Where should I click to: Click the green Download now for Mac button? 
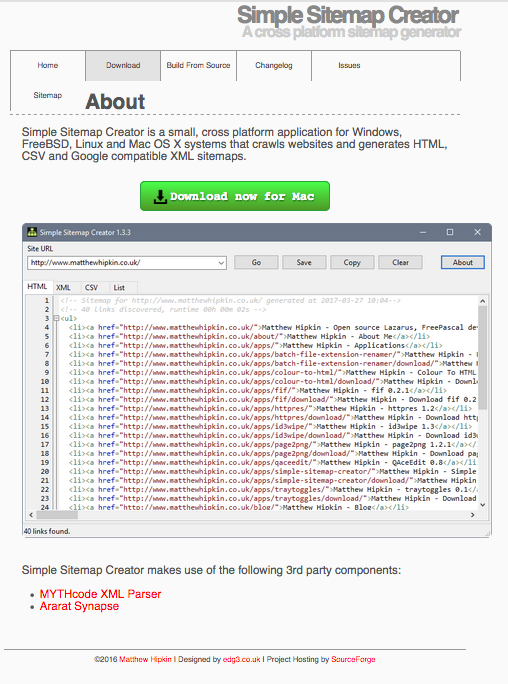point(235,196)
